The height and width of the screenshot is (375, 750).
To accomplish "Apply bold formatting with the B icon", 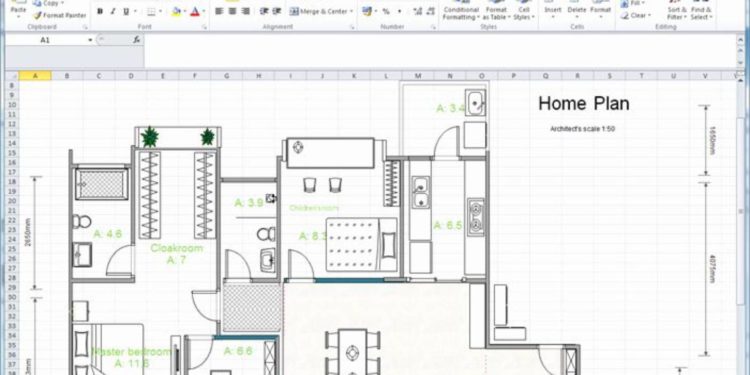I will click(100, 11).
